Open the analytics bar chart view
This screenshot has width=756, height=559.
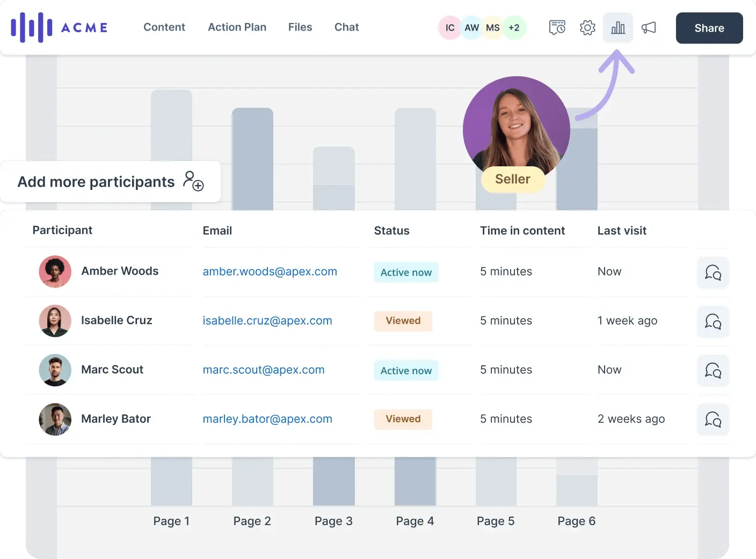click(618, 27)
